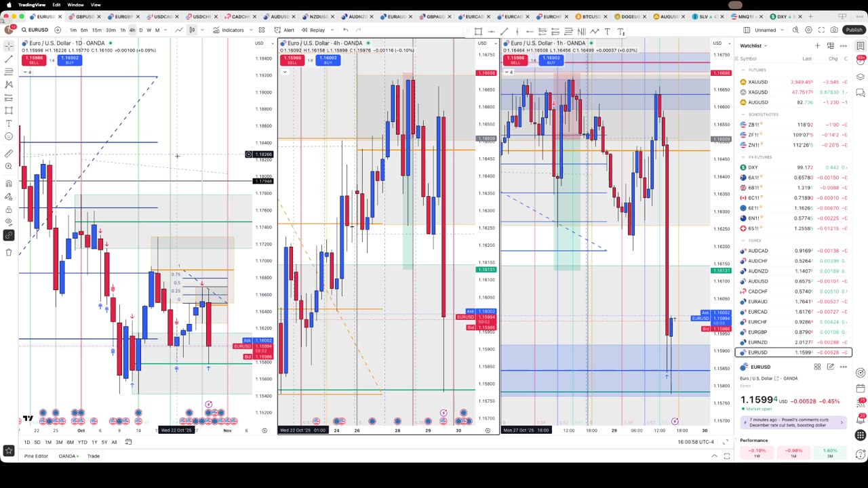Open the View menu in menu bar
Screen dimensions: 868x488
click(x=96, y=5)
